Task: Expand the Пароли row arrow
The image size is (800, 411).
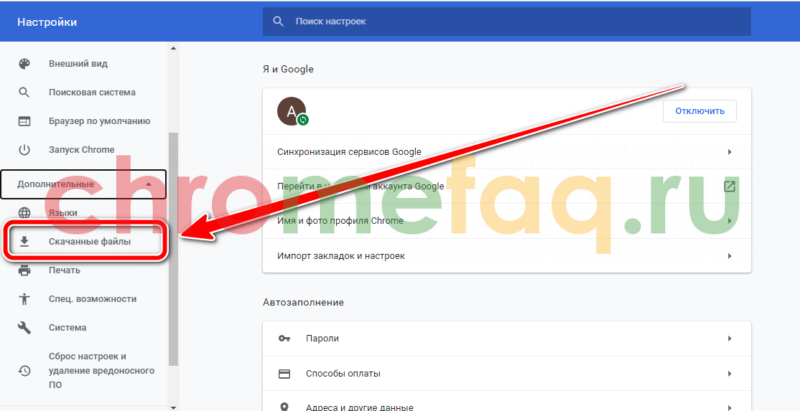Action: click(x=730, y=338)
